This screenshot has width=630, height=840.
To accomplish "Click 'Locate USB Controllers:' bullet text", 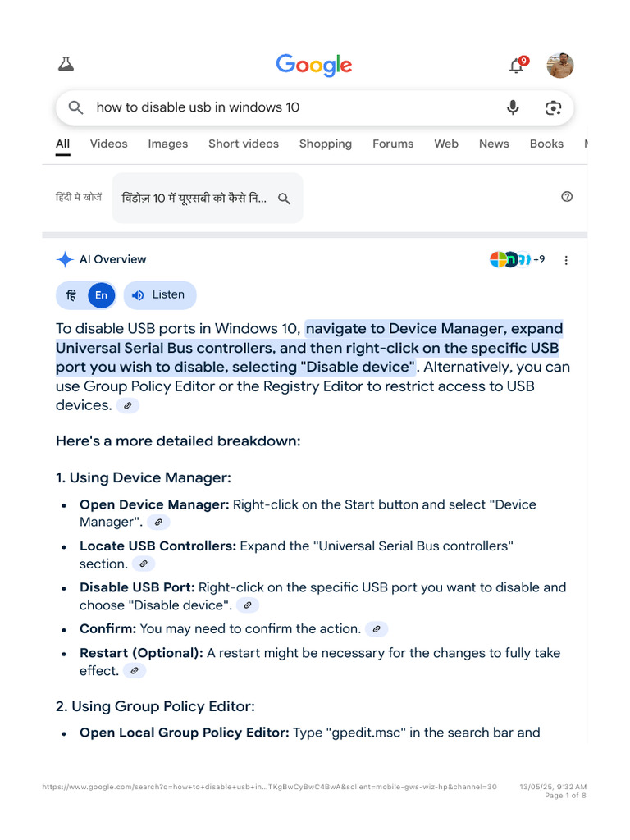I will pyautogui.click(x=158, y=546).
